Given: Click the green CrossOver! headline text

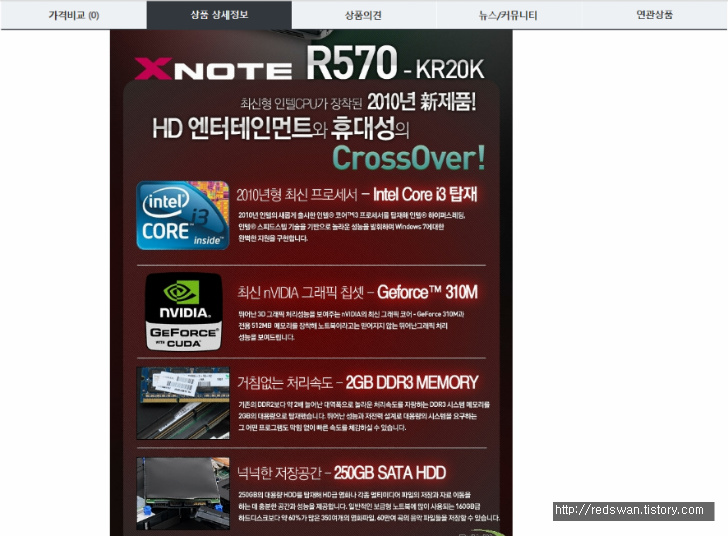Looking at the screenshot, I should (x=409, y=158).
